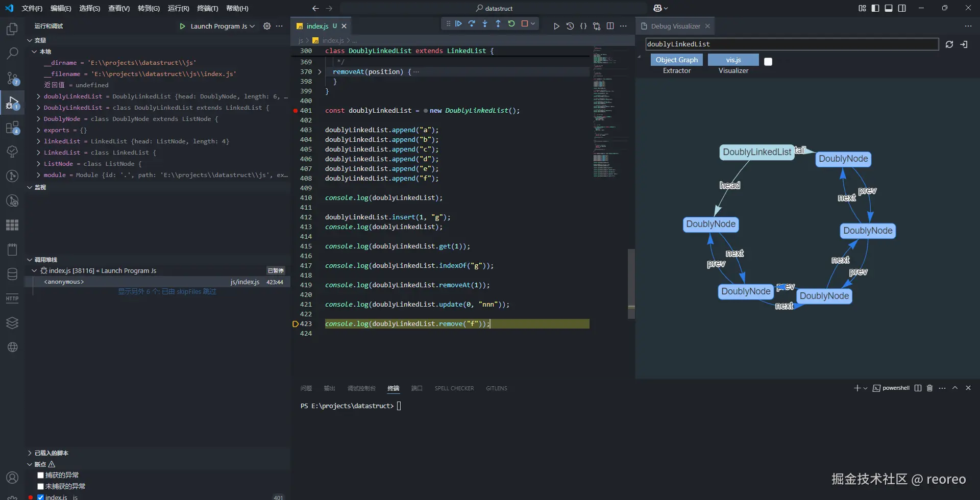Open the 运行(R) menu
980x500 pixels.
[178, 8]
